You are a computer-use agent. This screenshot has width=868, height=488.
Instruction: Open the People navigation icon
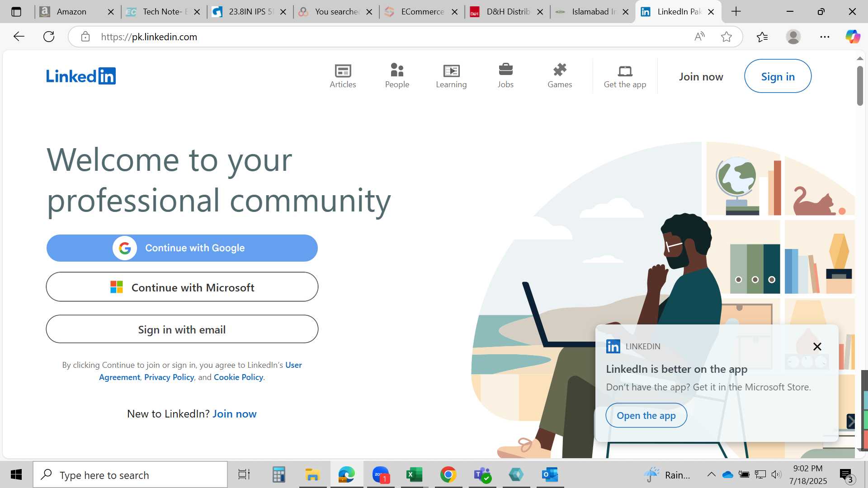pos(397,76)
